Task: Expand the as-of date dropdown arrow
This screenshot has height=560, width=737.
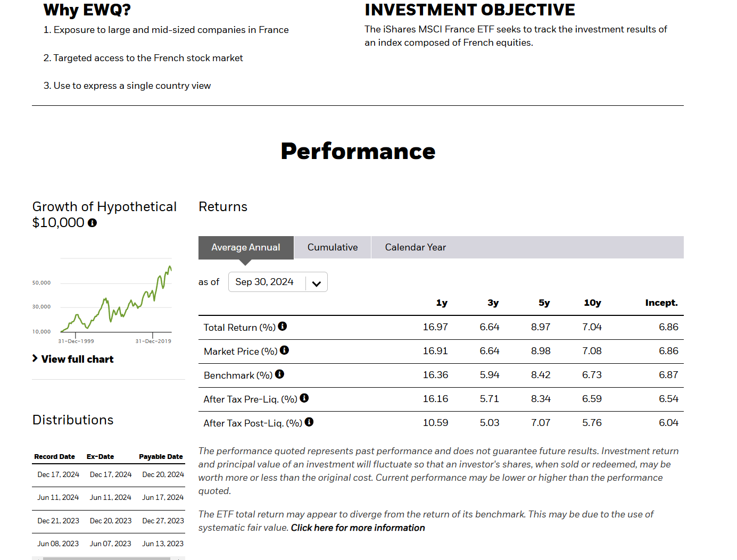Action: coord(317,283)
